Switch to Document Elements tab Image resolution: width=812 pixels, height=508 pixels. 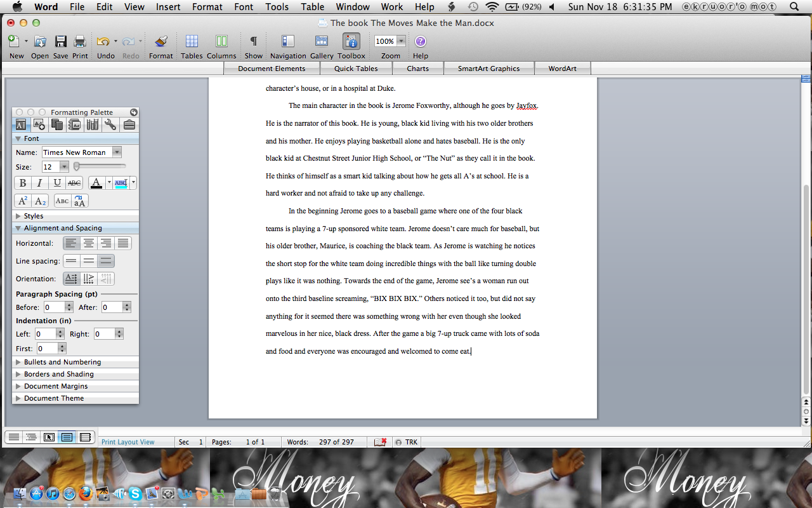coord(272,69)
